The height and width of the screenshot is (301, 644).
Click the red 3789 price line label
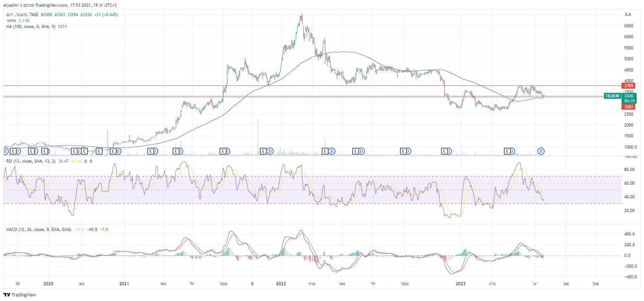pyautogui.click(x=629, y=86)
